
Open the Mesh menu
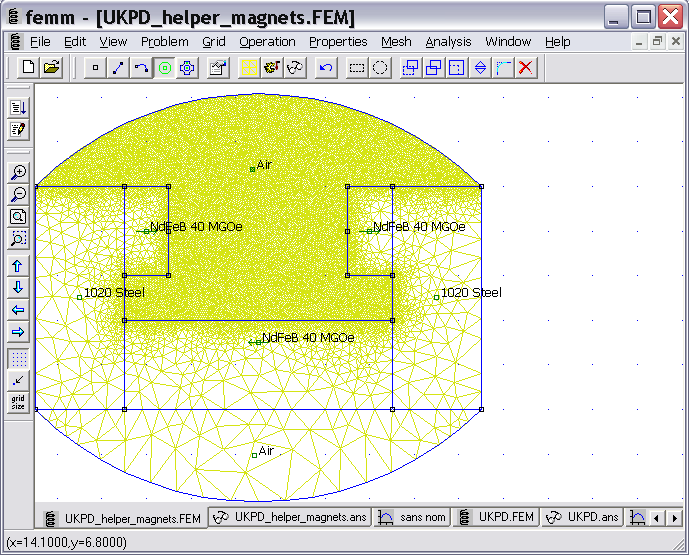pos(396,42)
